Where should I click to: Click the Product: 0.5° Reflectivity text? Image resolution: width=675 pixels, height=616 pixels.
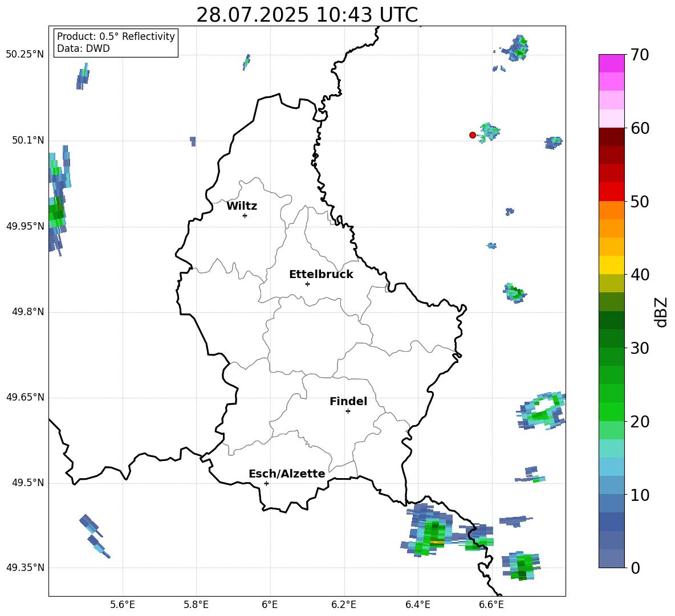point(116,36)
